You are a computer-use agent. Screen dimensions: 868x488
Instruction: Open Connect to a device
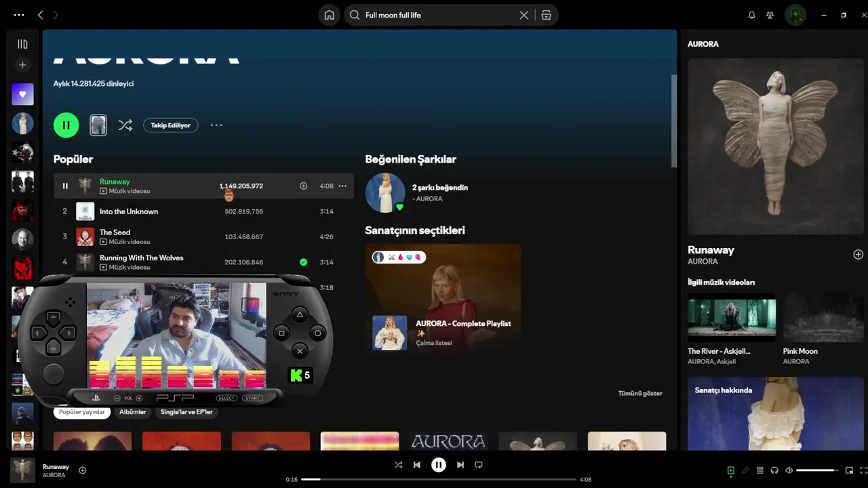coord(774,470)
